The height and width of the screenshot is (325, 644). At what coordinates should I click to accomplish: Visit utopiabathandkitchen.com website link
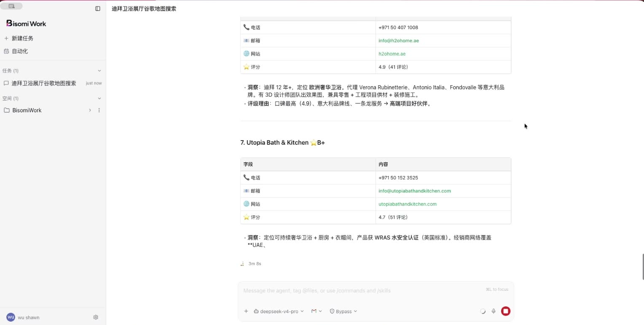coord(408,204)
